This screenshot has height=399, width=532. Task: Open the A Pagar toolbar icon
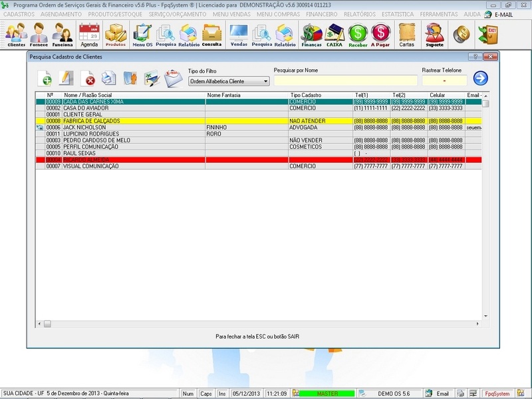[380, 35]
